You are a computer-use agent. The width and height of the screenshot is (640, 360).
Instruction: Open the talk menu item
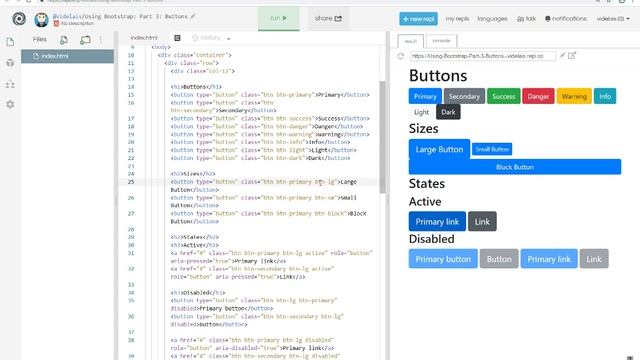pos(527,19)
